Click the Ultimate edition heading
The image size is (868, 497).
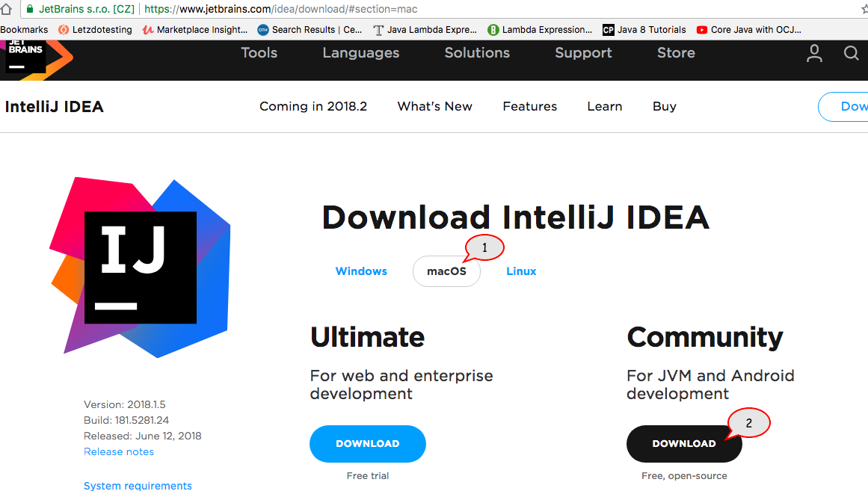coord(367,337)
